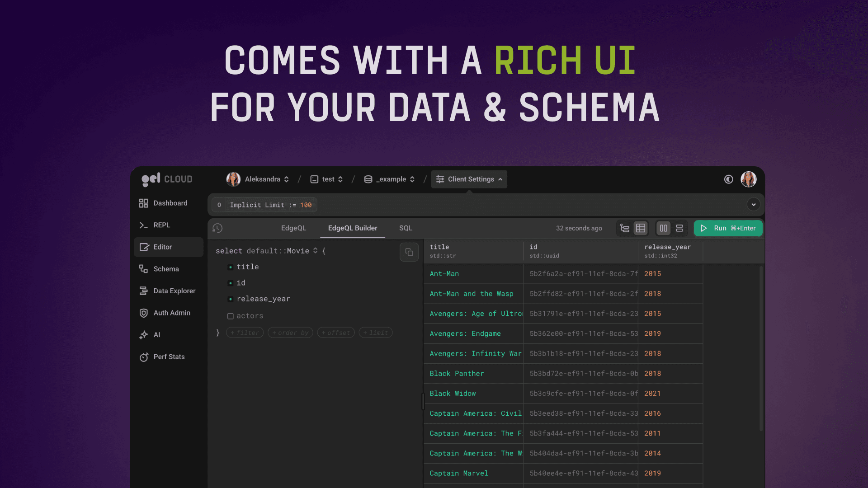The image size is (868, 488).
Task: Toggle dark theme moon icon
Action: click(728, 179)
